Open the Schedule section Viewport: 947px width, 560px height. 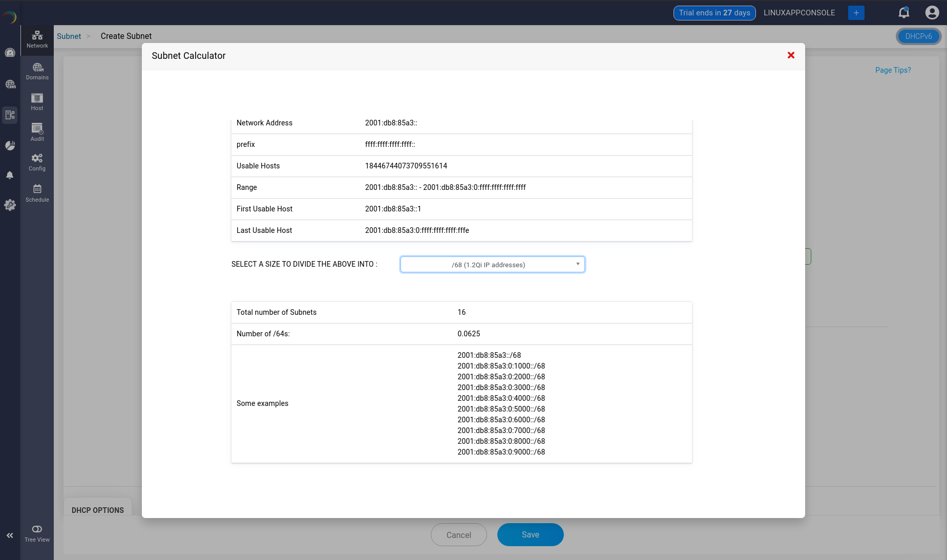[36, 193]
